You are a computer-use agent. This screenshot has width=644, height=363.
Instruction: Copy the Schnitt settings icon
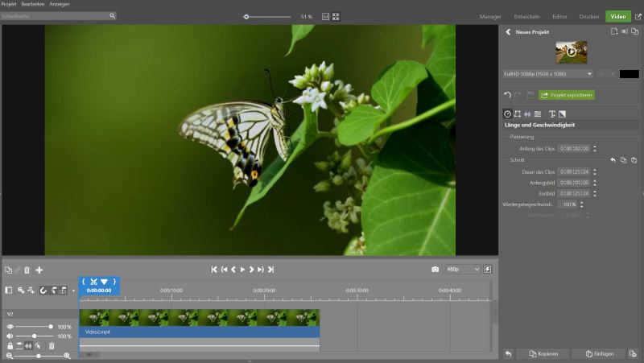[x=623, y=160]
